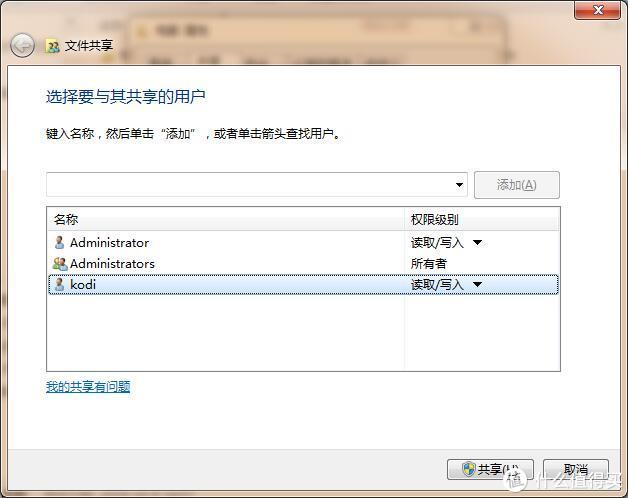Click the 取消 cancel button

click(x=576, y=469)
